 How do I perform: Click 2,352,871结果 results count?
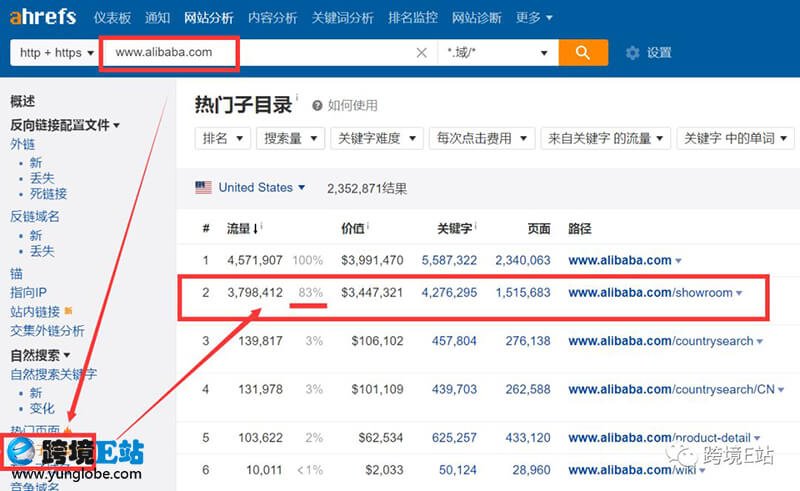point(367,189)
